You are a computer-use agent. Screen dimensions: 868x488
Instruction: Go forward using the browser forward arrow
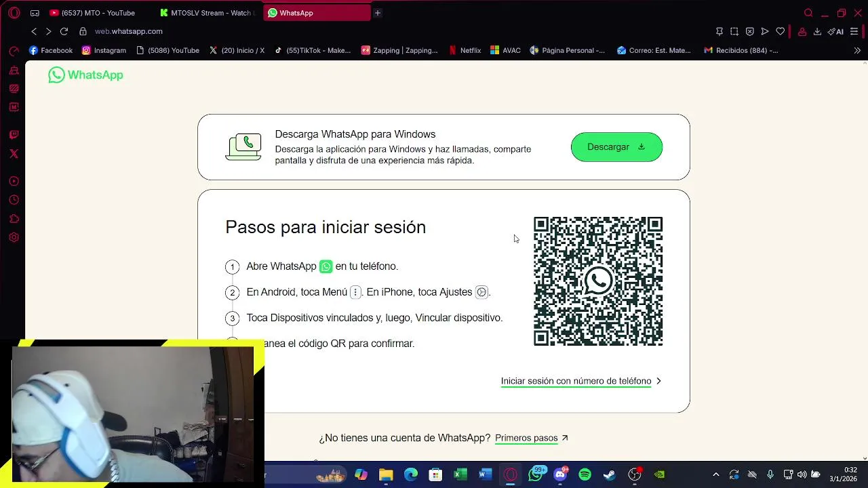[x=48, y=31]
